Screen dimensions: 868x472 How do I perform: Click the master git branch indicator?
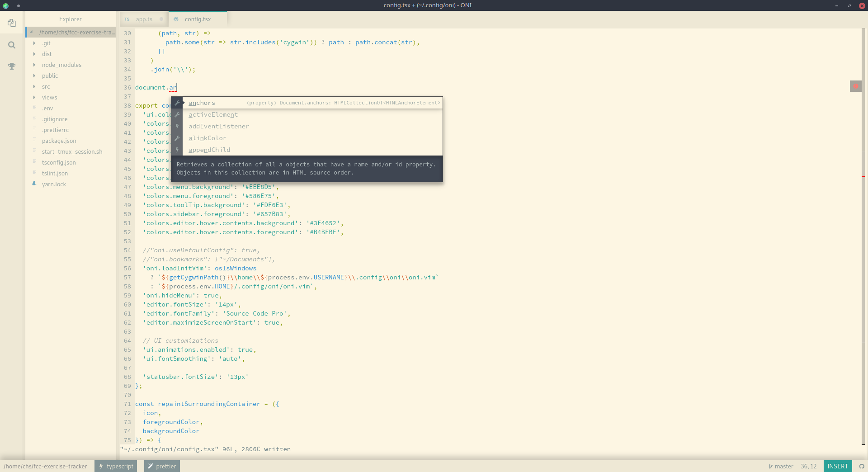tap(781, 466)
